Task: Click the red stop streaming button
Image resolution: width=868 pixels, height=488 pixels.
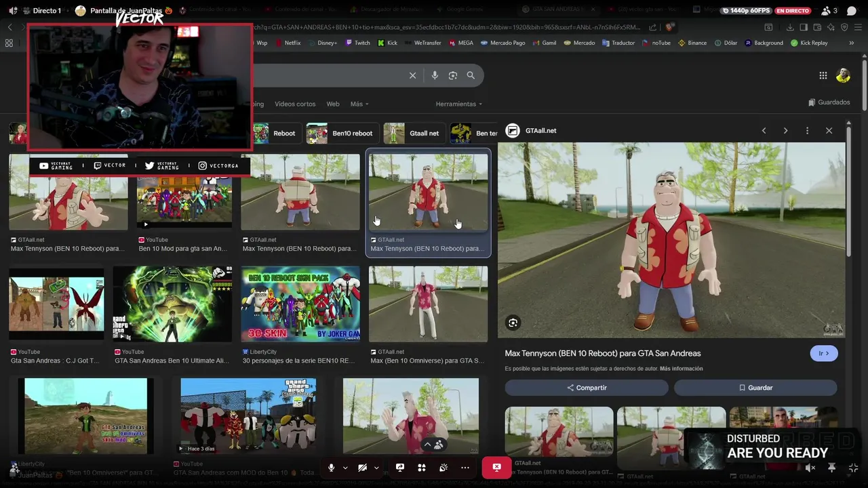Action: (497, 468)
